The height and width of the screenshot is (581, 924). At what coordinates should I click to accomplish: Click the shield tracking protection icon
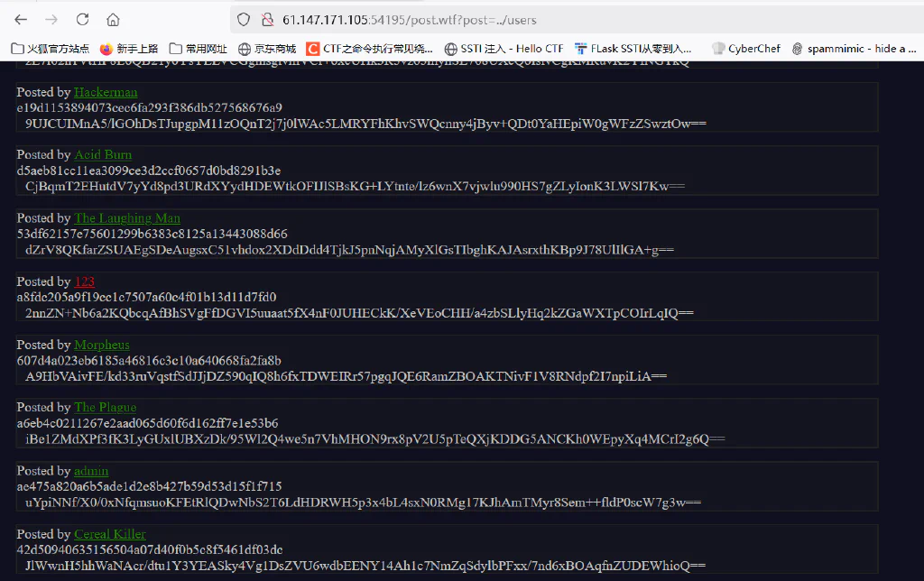(244, 20)
